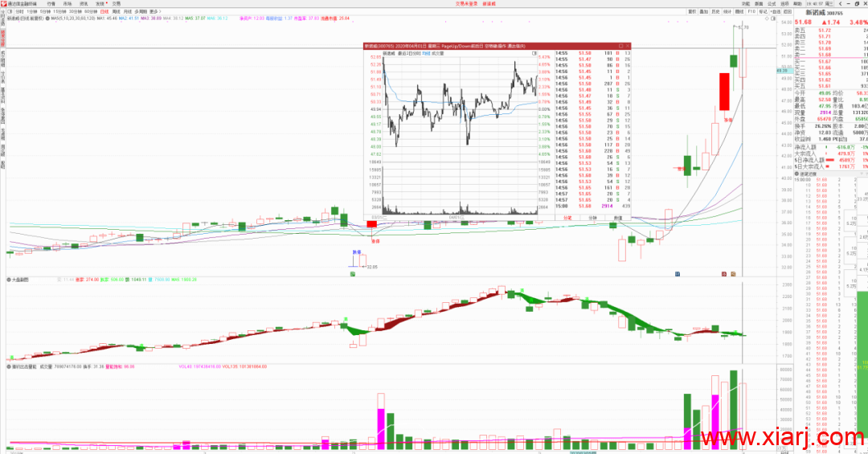868x454 pixels.
Task: Open the 多周期 multi-period view
Action: coord(141,11)
